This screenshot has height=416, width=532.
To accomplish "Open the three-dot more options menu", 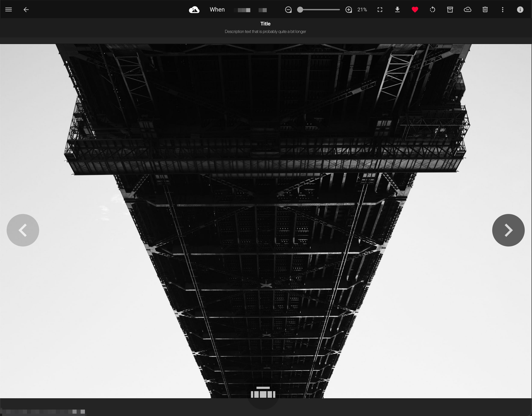I will coord(503,10).
